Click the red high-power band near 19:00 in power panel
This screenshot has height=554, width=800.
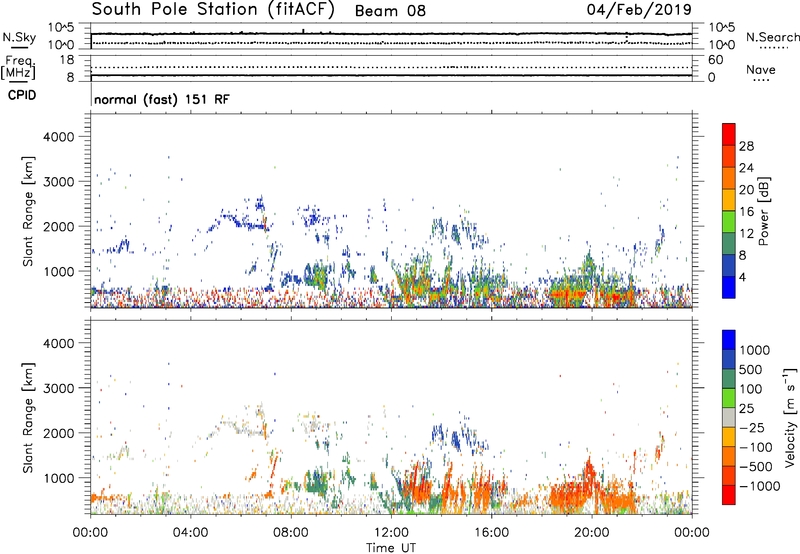coord(569,294)
